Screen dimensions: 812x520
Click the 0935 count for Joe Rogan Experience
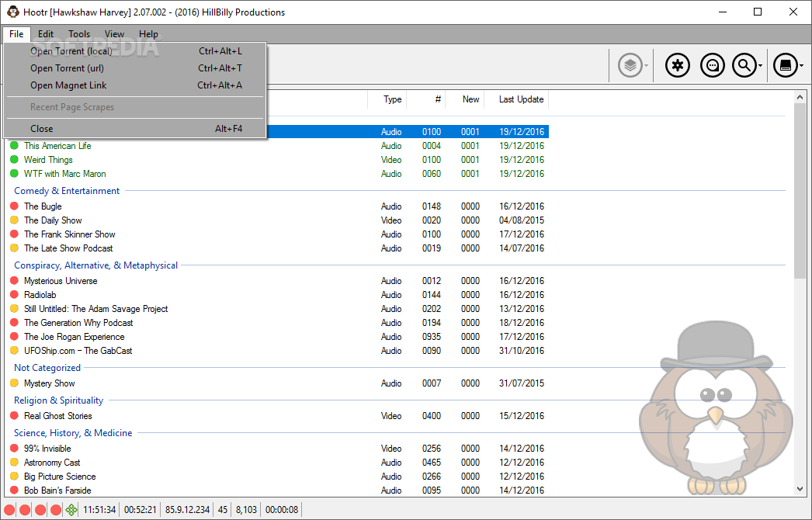(432, 337)
